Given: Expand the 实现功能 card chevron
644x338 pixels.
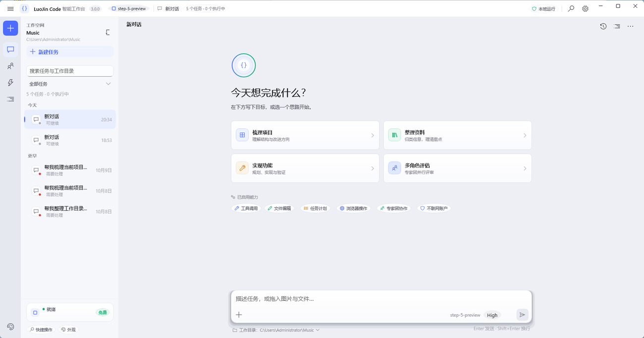Looking at the screenshot, I should coord(373,168).
